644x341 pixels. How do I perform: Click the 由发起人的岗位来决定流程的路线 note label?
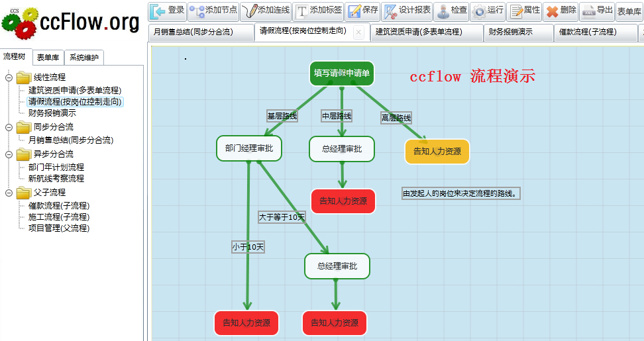tap(461, 193)
